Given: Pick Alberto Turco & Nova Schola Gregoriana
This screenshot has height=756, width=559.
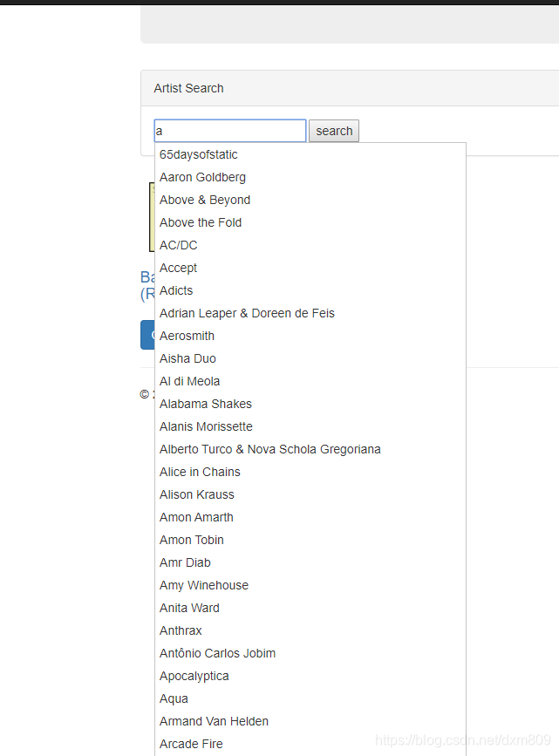Looking at the screenshot, I should pyautogui.click(x=310, y=449).
